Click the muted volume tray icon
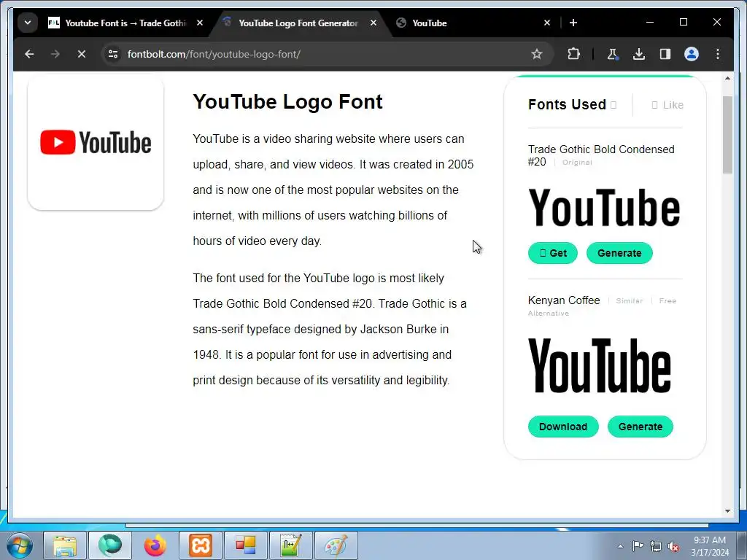 pos(673,546)
